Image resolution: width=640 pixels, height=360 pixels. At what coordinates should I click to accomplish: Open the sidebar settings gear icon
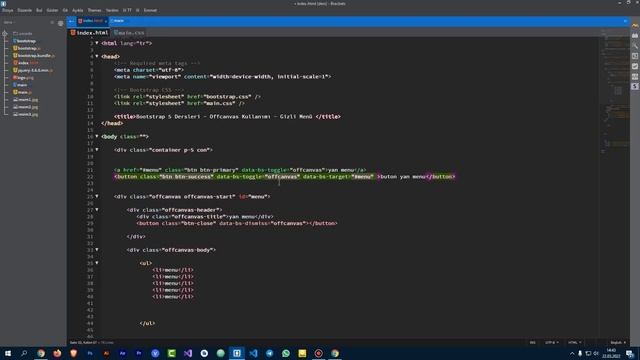tap(60, 23)
